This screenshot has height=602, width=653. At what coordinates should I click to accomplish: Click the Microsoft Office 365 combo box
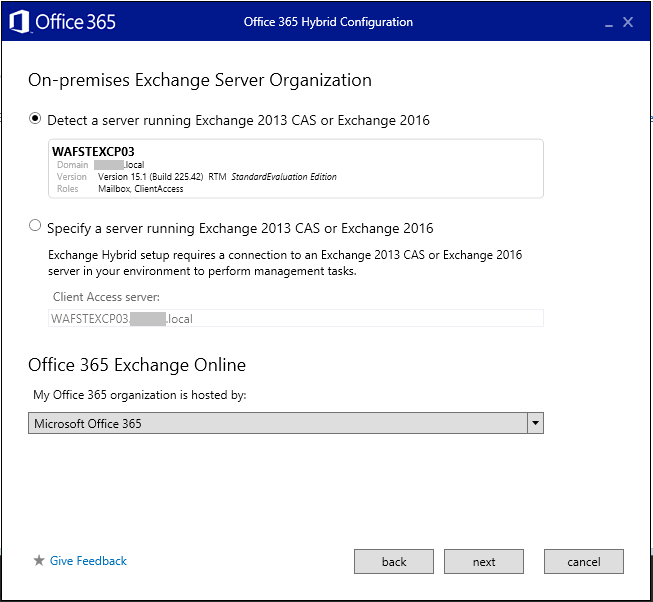pos(286,423)
